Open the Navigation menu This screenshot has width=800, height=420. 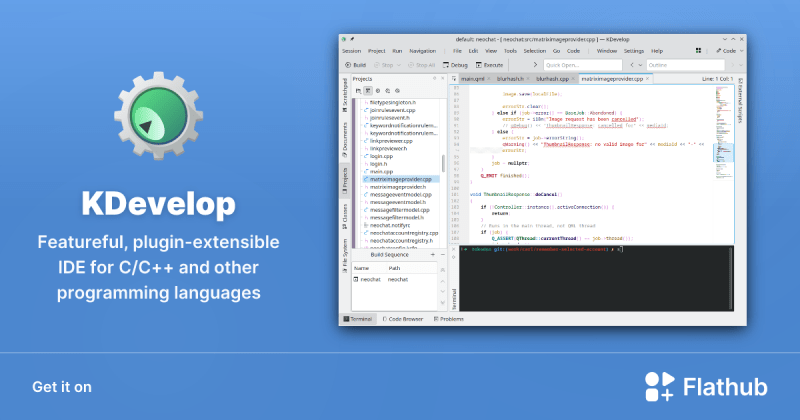tap(422, 51)
